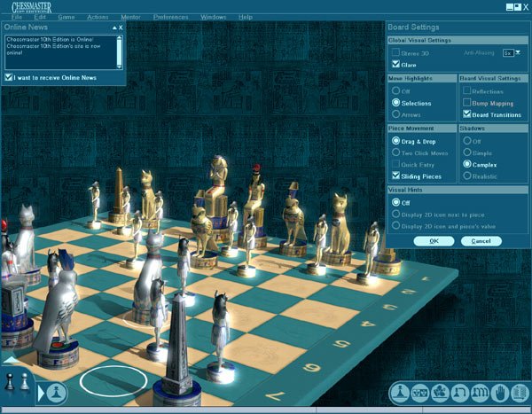Screen dimensions: 532x414
Task: Close the Board Settings panel
Action: click(522, 27)
